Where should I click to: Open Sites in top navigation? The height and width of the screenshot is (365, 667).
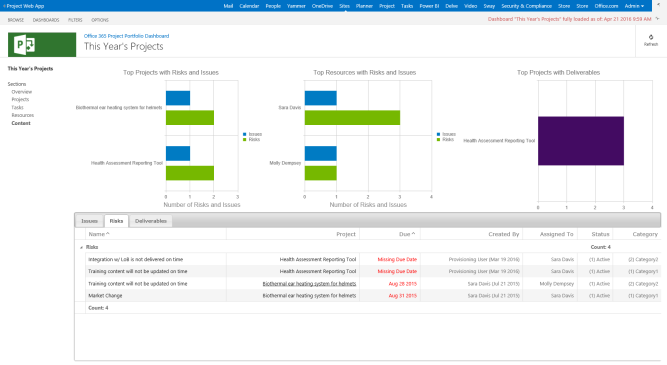point(345,6)
